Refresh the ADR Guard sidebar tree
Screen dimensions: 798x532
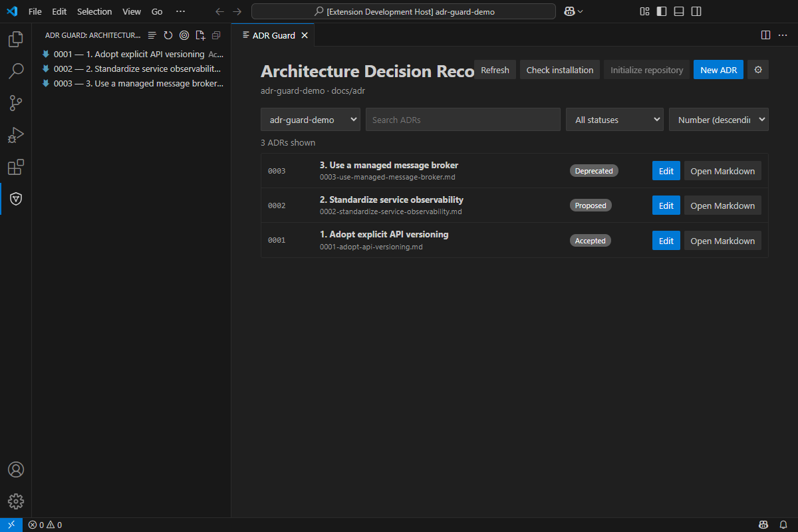pyautogui.click(x=168, y=35)
